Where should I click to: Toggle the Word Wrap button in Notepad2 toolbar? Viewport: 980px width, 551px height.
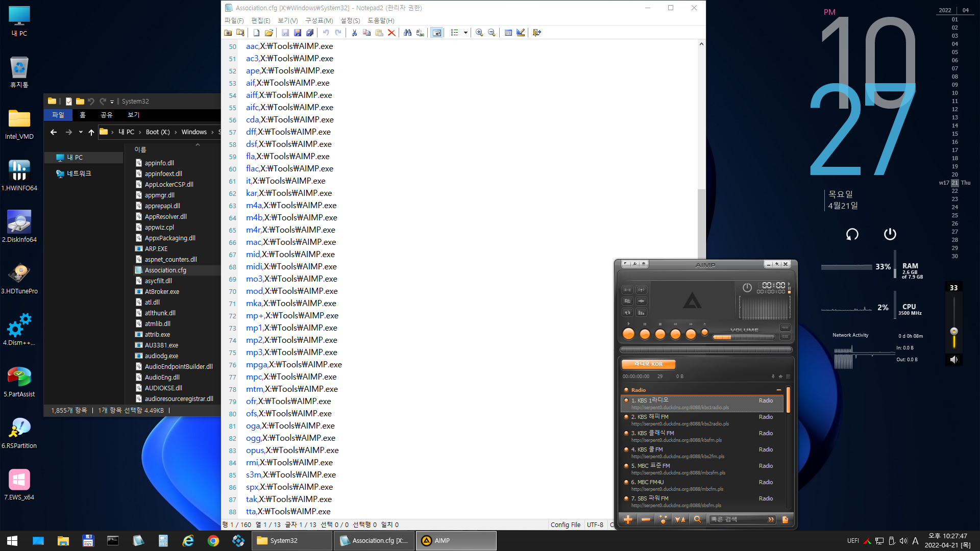click(x=437, y=33)
